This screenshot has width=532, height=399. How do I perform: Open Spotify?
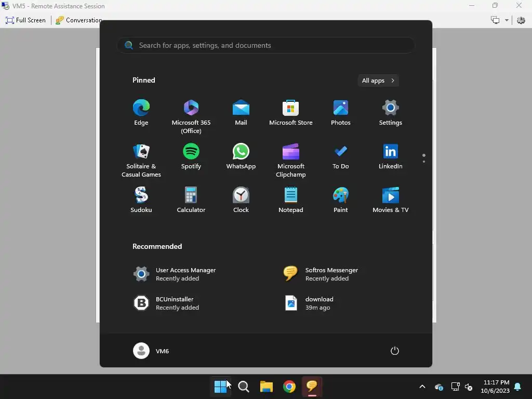coord(191,156)
